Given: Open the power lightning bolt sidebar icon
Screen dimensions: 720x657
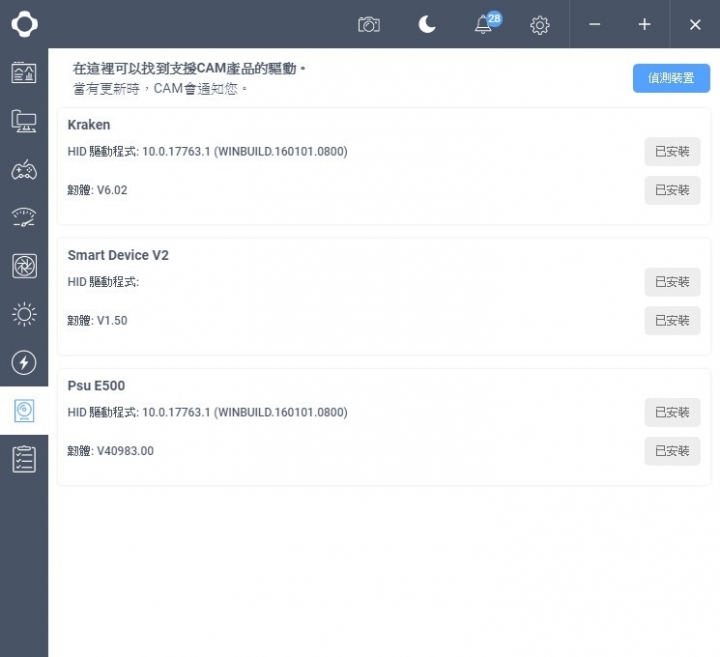Looking at the screenshot, I should (x=24, y=363).
